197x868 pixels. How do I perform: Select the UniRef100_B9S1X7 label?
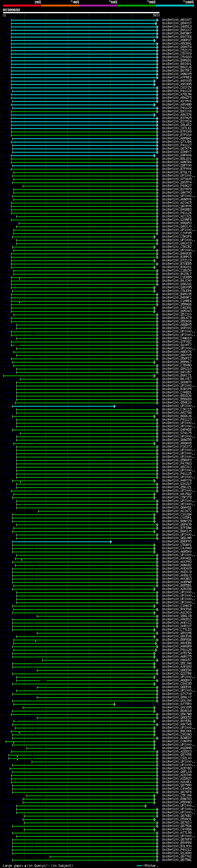tap(177, 30)
